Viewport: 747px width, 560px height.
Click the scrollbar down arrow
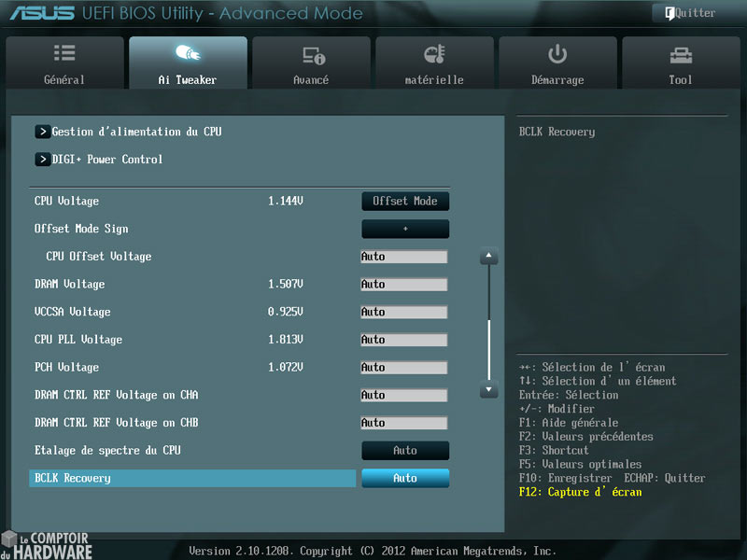click(x=488, y=390)
